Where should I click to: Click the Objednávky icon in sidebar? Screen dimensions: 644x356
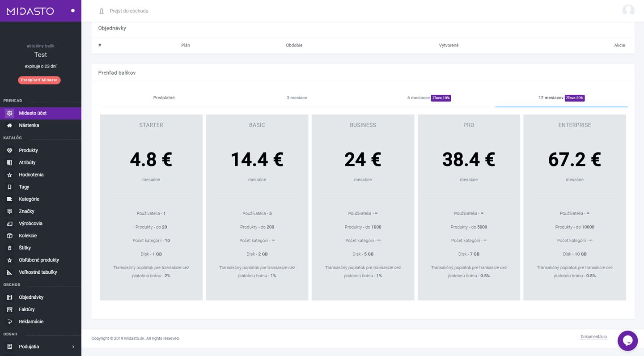click(x=9, y=297)
